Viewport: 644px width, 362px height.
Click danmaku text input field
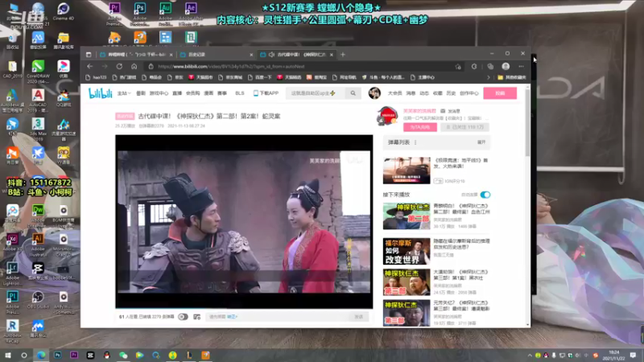(277, 317)
